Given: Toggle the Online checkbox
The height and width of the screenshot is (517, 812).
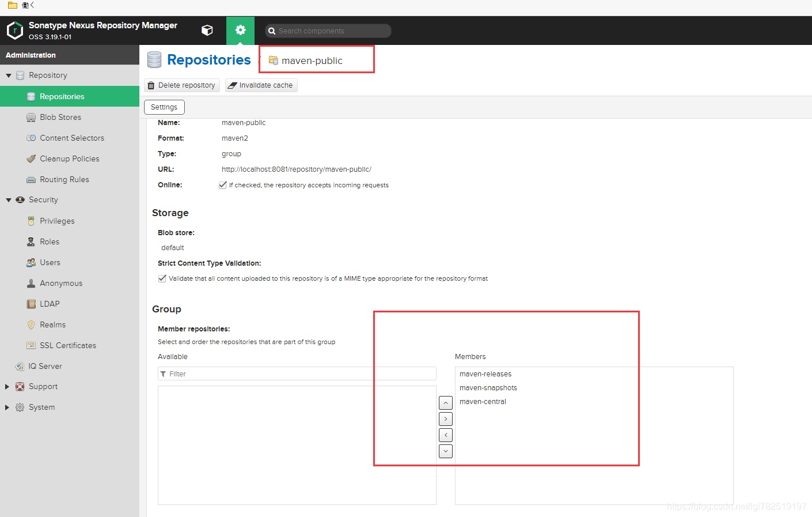Looking at the screenshot, I should point(222,185).
